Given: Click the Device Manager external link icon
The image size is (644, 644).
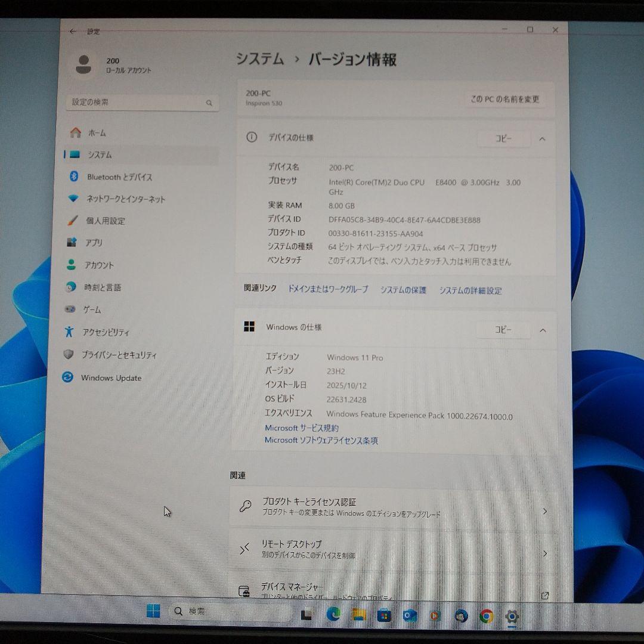Looking at the screenshot, I should [545, 596].
